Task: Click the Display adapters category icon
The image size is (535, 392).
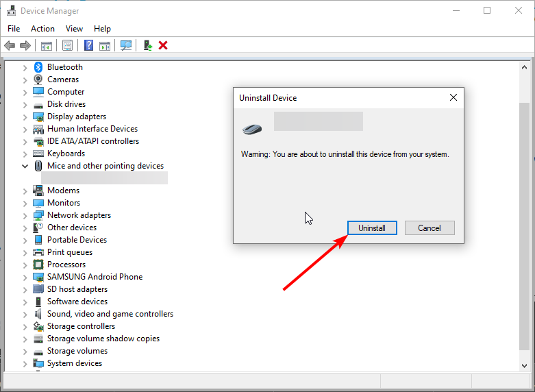Action: [x=38, y=117]
